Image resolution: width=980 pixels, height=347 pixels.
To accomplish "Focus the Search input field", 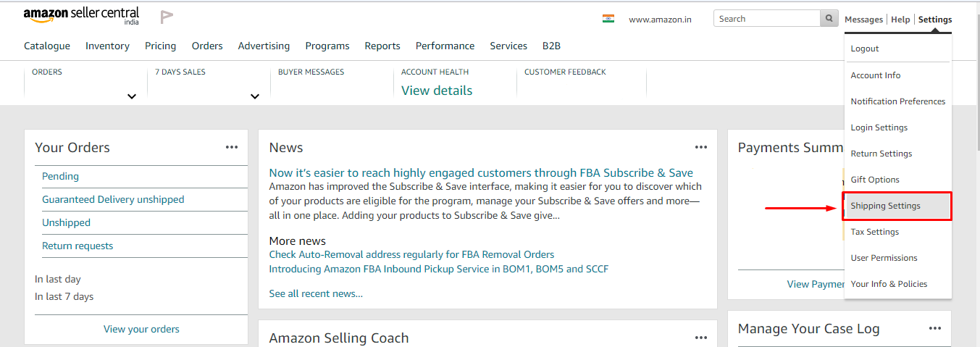I will [767, 19].
